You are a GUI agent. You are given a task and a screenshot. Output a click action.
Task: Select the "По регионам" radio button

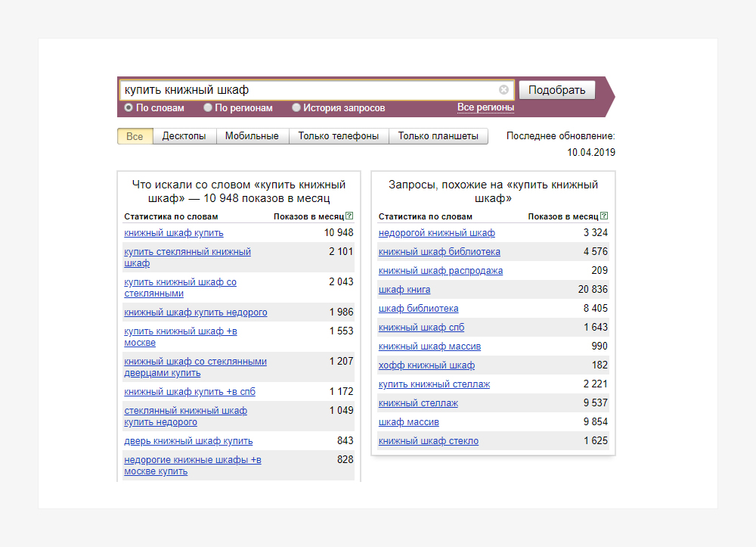[208, 108]
